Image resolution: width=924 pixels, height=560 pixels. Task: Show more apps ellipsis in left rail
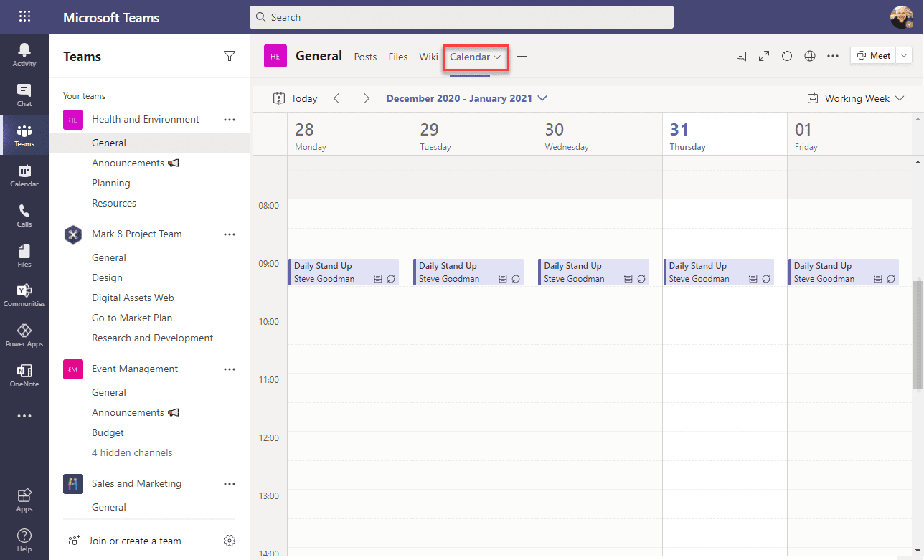pyautogui.click(x=24, y=416)
